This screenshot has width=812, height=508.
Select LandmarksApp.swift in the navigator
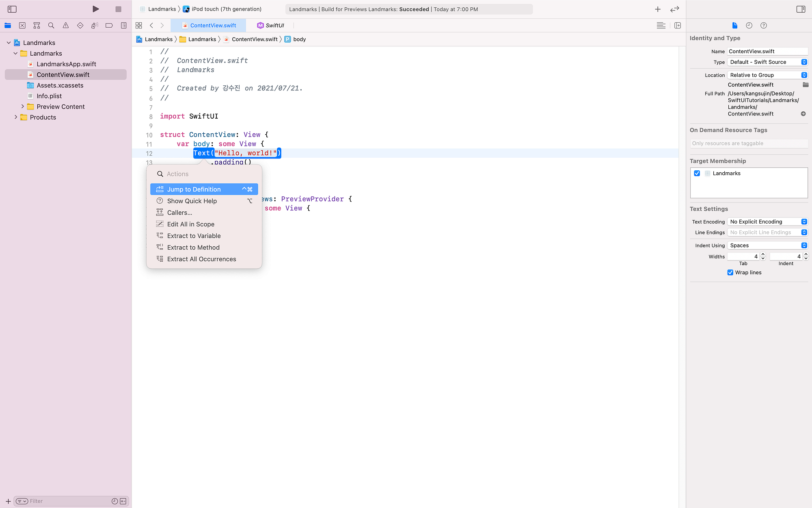[66, 64]
